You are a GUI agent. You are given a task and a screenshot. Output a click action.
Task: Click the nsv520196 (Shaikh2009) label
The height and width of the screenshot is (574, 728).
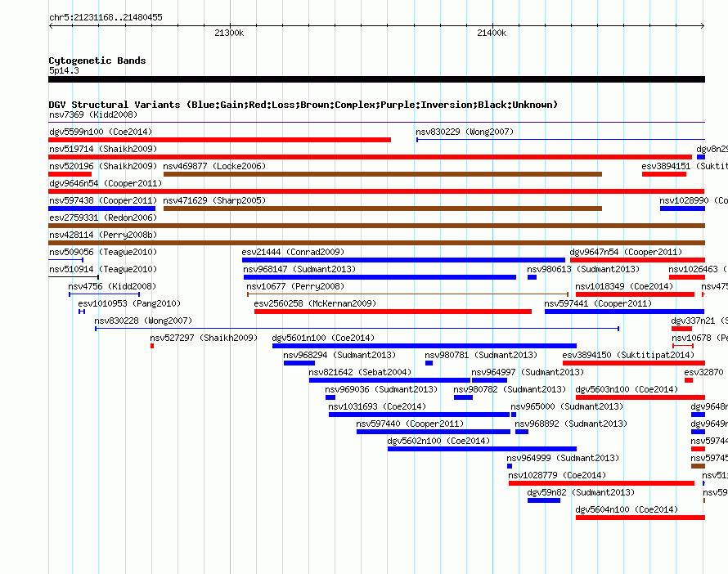pyautogui.click(x=103, y=166)
